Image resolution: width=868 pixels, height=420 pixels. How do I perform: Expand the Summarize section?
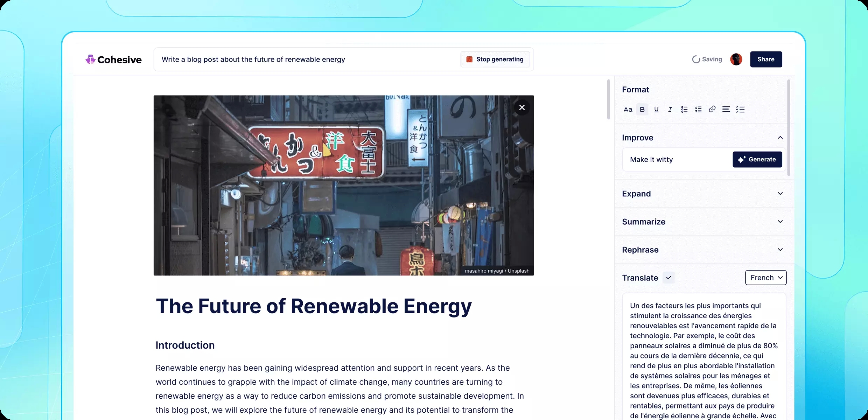(780, 222)
